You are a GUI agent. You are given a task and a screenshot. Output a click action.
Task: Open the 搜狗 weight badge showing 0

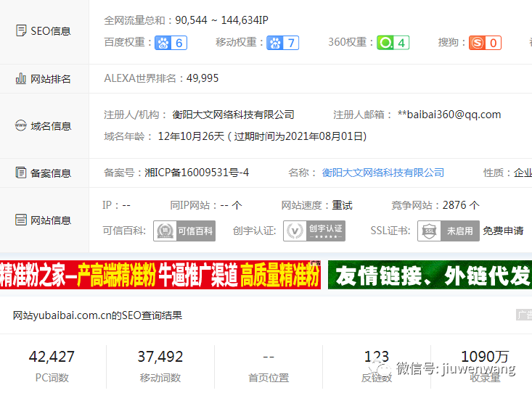point(485,43)
